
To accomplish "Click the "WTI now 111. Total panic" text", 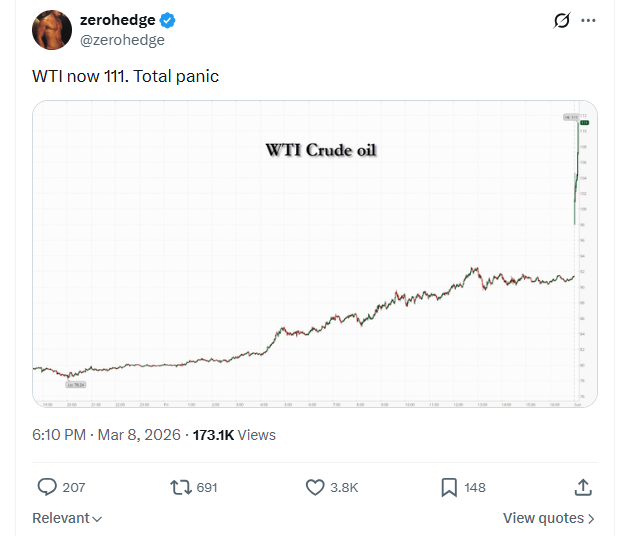I will tap(126, 75).
